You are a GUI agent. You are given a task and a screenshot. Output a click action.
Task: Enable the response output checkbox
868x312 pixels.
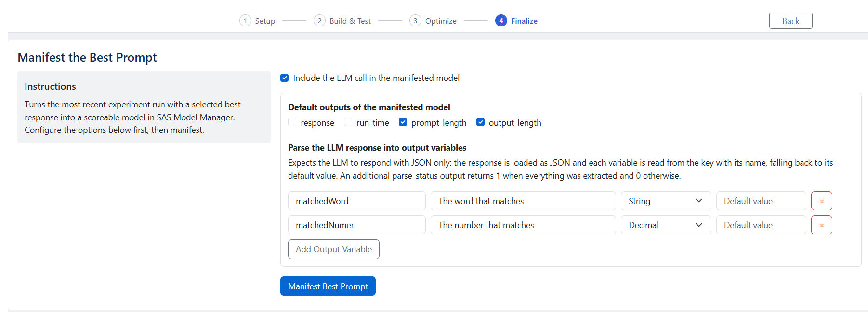292,122
